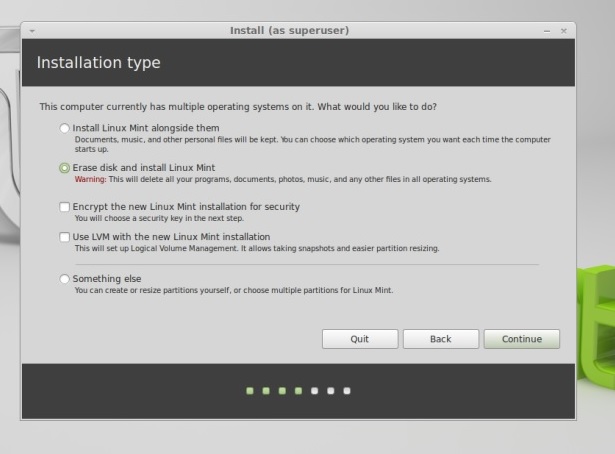
Task: Click 'Documents, music, and other personal files' text
Action: pyautogui.click(x=313, y=144)
